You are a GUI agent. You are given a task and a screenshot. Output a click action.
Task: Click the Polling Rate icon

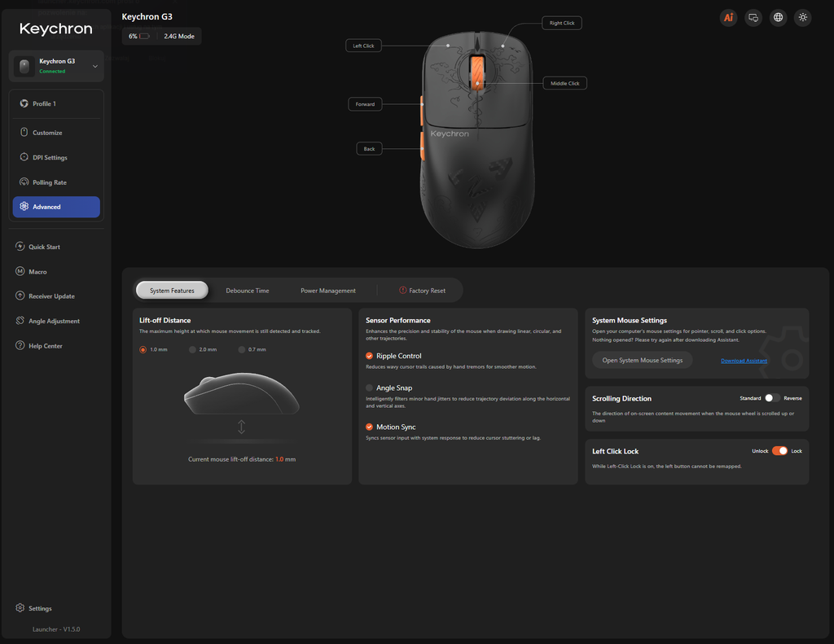(x=24, y=182)
